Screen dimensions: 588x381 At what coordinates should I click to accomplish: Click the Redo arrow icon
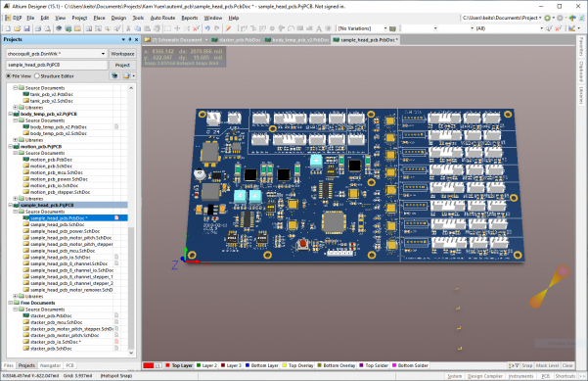(217, 28)
